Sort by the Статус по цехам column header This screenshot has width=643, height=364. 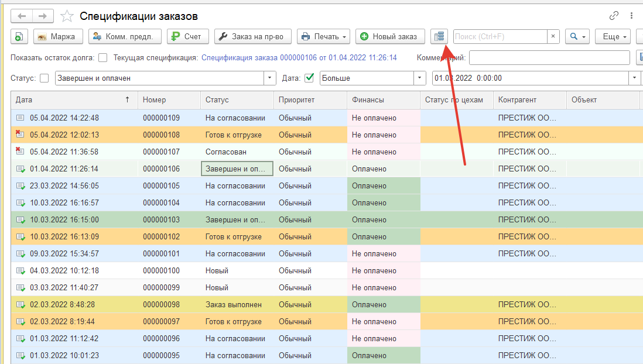(457, 100)
